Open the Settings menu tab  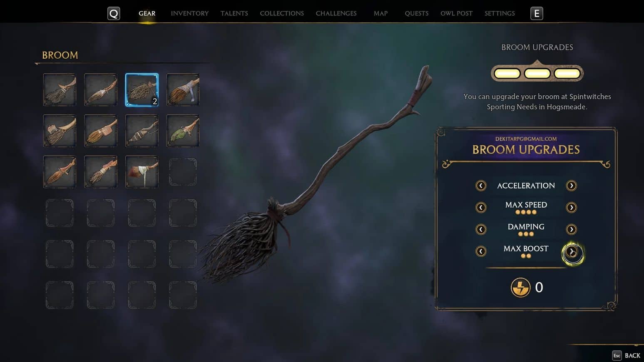[x=500, y=13]
